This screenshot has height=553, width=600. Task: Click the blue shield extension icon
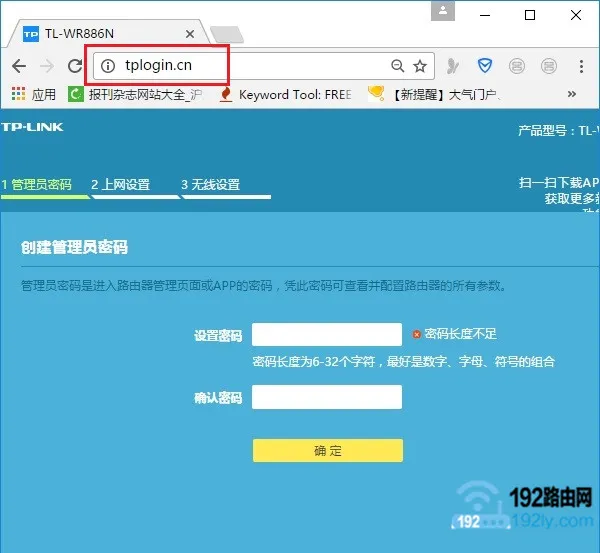coord(485,66)
